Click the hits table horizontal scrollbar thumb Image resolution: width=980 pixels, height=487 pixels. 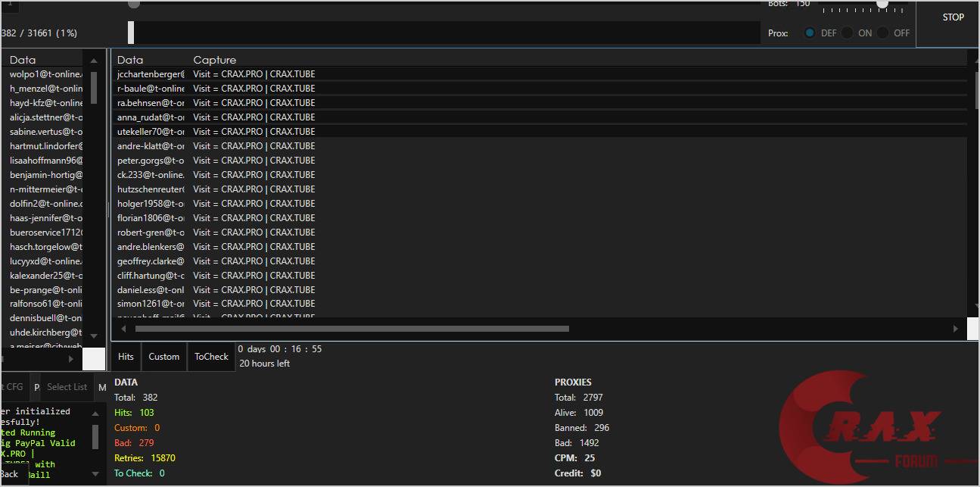coord(352,329)
